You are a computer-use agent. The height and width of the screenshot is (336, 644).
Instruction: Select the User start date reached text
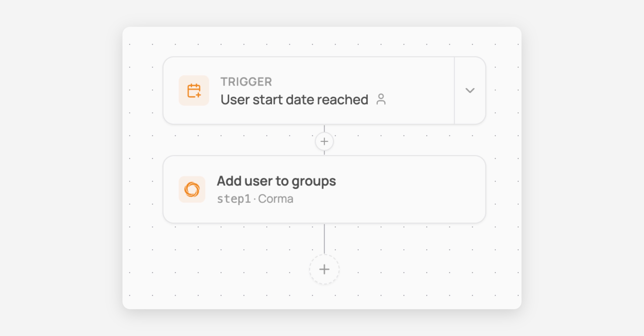tap(294, 100)
